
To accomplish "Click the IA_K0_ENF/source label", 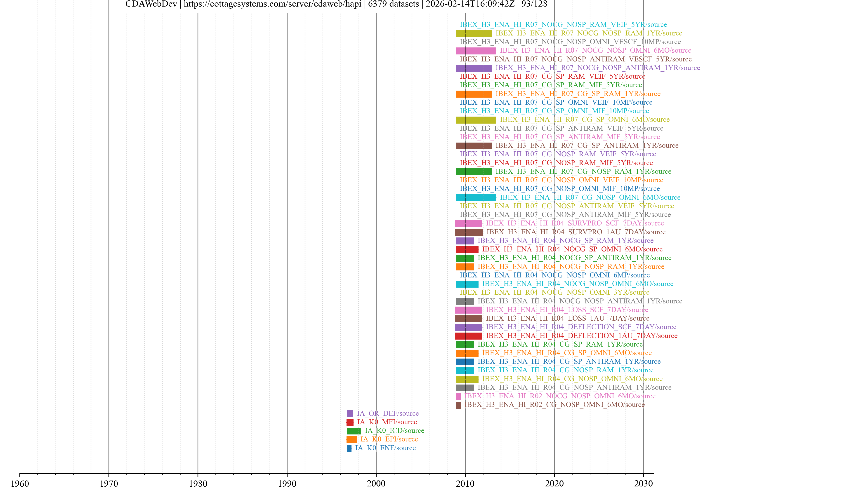I will [385, 448].
